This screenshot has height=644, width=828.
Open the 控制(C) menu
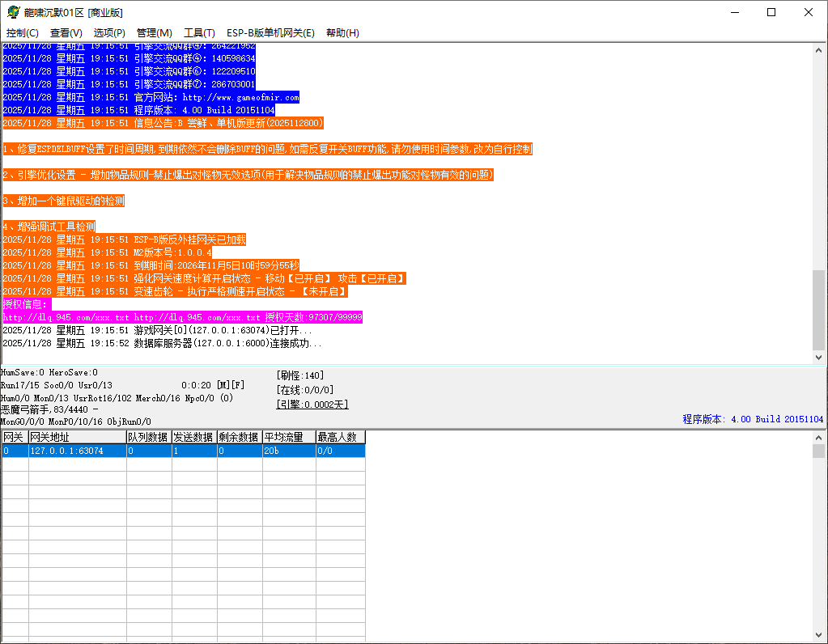(23, 33)
